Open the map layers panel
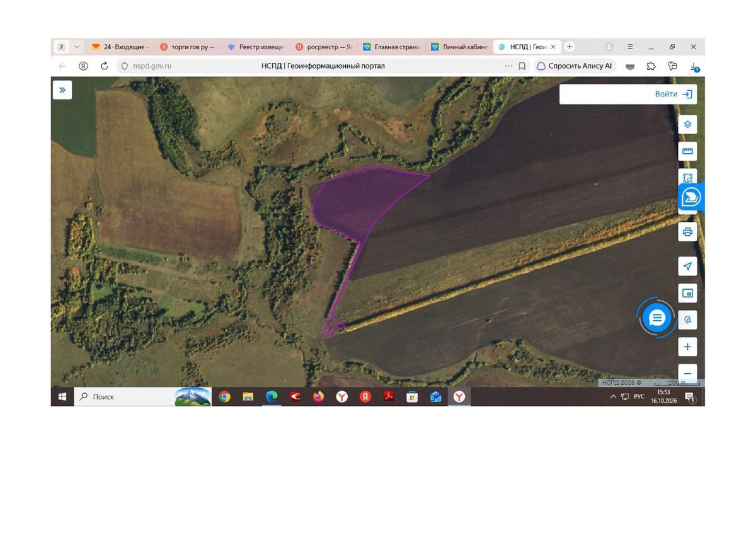Image resolution: width=756 pixels, height=535 pixels. [x=687, y=124]
